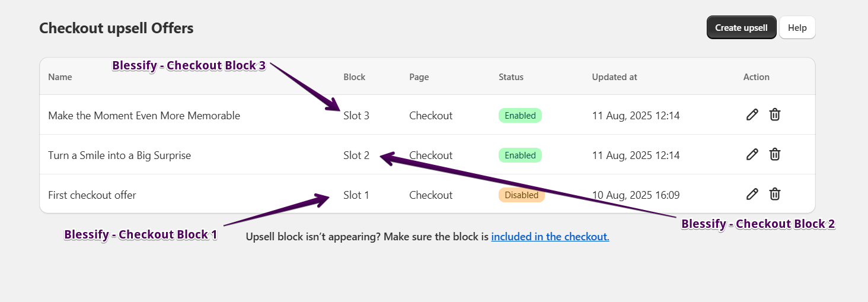Follow the 'included in the checkout' link
This screenshot has height=302, width=868.
(x=550, y=237)
